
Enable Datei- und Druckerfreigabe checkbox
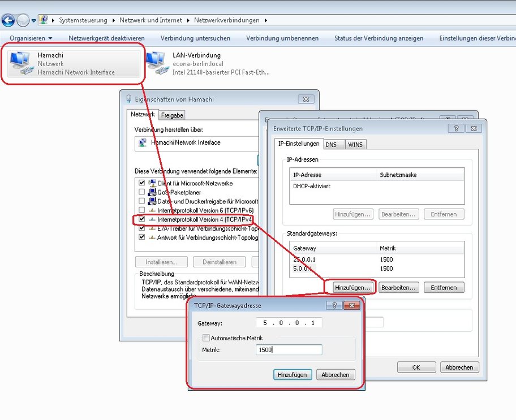[x=142, y=201]
